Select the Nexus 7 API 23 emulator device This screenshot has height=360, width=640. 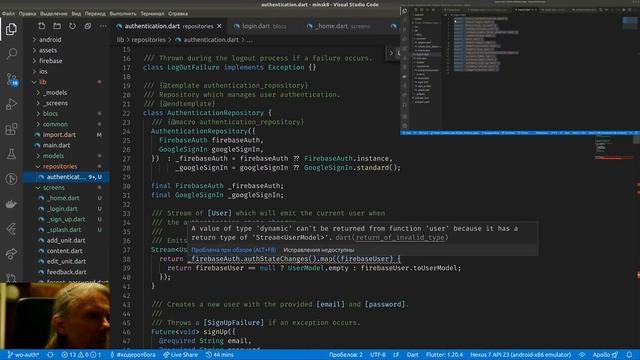[520, 355]
